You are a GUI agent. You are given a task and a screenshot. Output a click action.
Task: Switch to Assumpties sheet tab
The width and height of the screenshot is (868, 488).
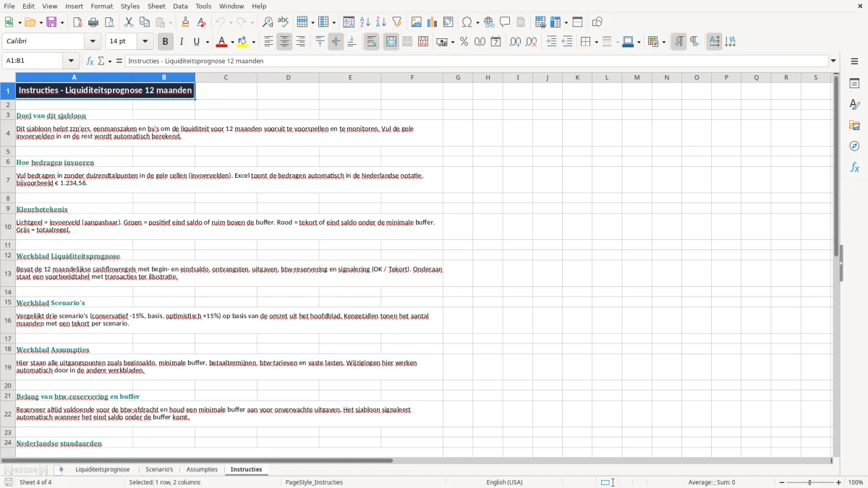tap(202, 469)
